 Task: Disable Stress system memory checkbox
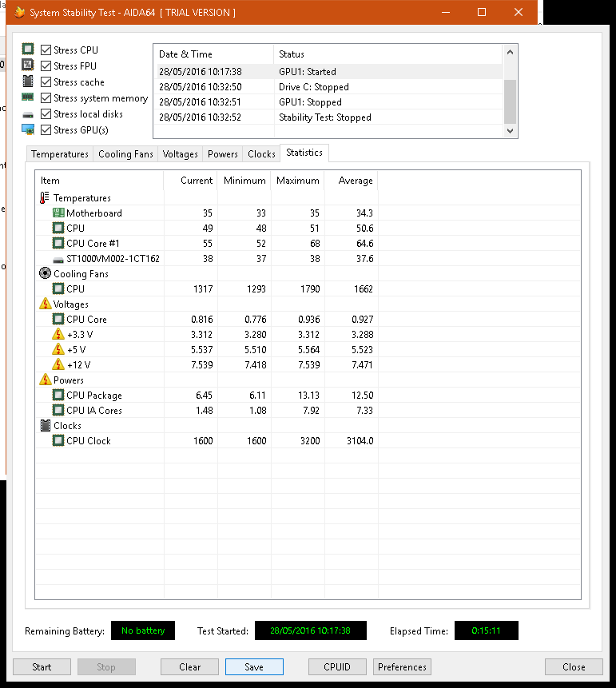click(46, 97)
